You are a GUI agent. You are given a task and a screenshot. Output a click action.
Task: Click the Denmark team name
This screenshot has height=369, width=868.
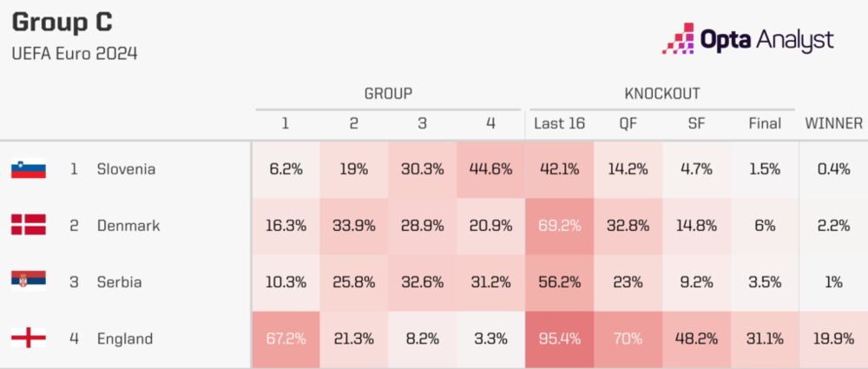[128, 226]
